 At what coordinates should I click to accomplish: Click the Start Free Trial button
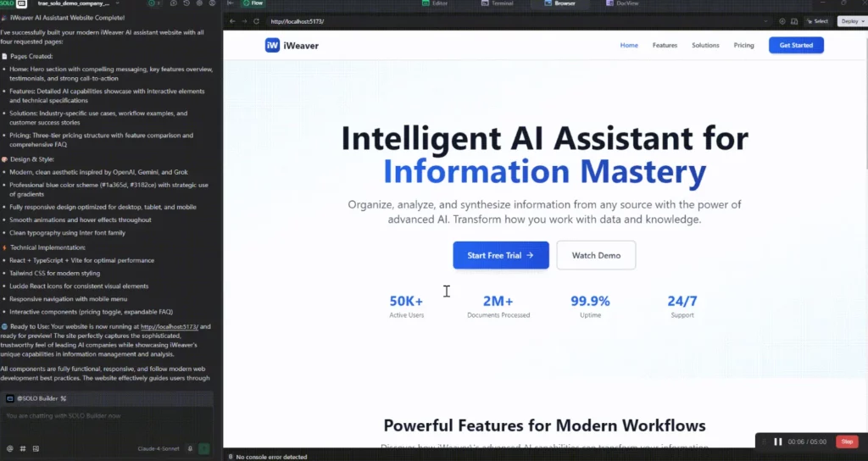click(x=500, y=255)
